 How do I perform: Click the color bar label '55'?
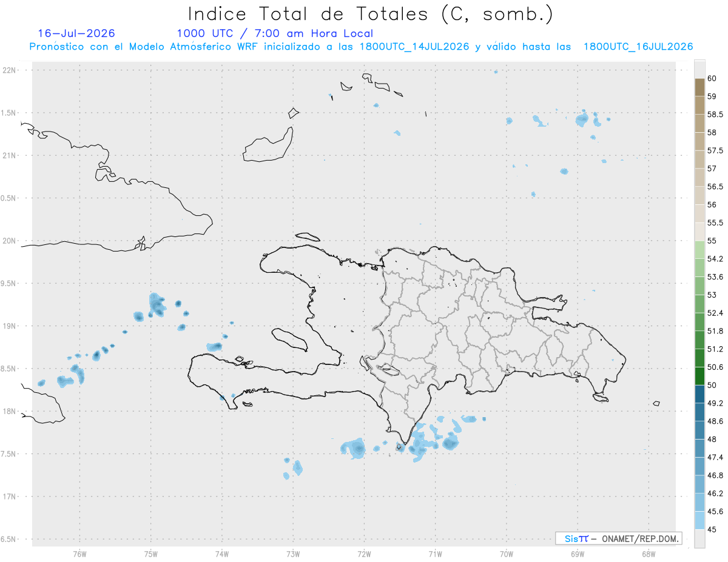[712, 241]
